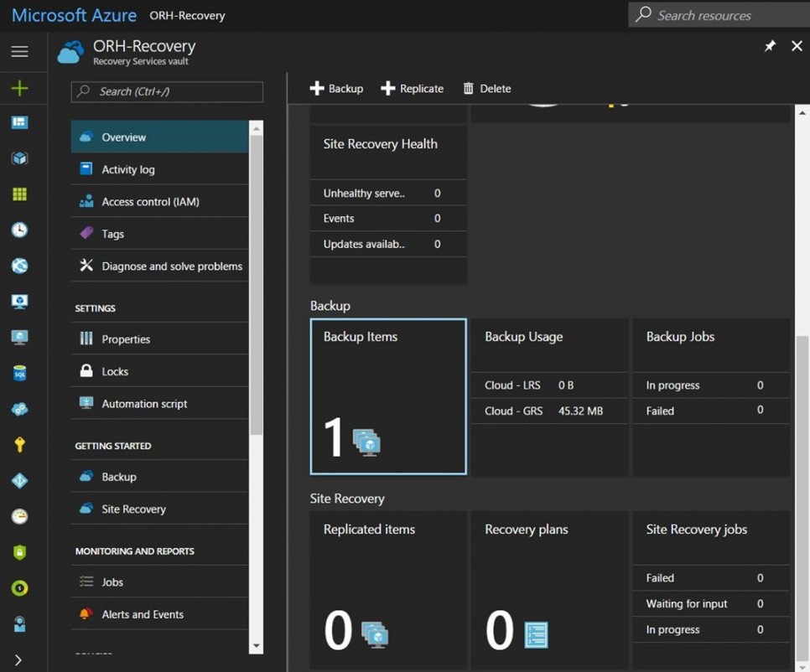
Task: Click Site Recovery jobs Failed row
Action: [711, 577]
